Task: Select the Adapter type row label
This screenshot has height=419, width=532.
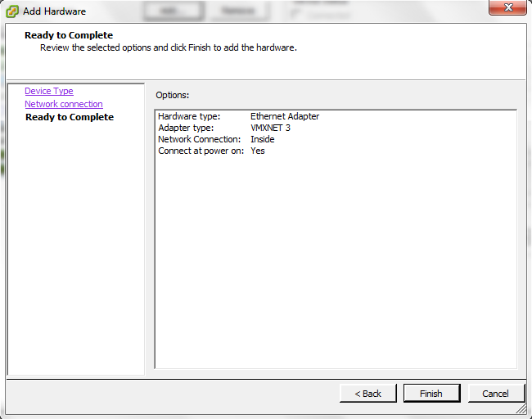Action: pyautogui.click(x=186, y=128)
